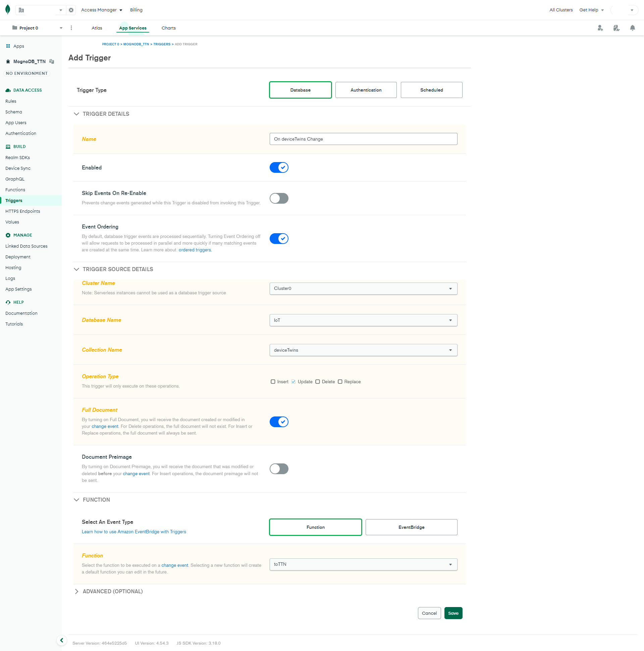This screenshot has height=651, width=644.
Task: Toggle Skip Events On Re-Enable switch
Action: [x=279, y=198]
